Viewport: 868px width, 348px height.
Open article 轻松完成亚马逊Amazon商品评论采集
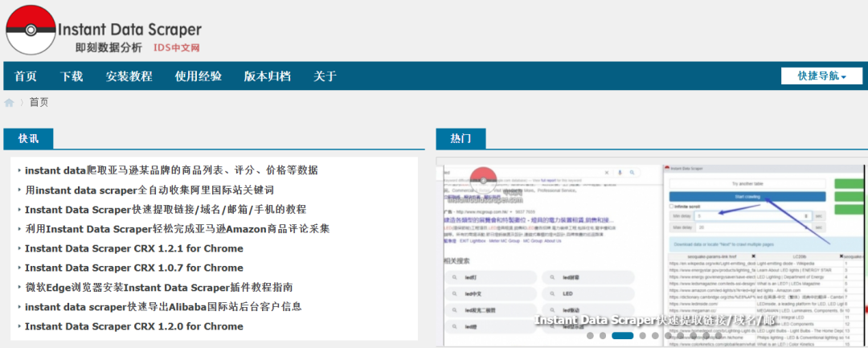pyautogui.click(x=177, y=229)
